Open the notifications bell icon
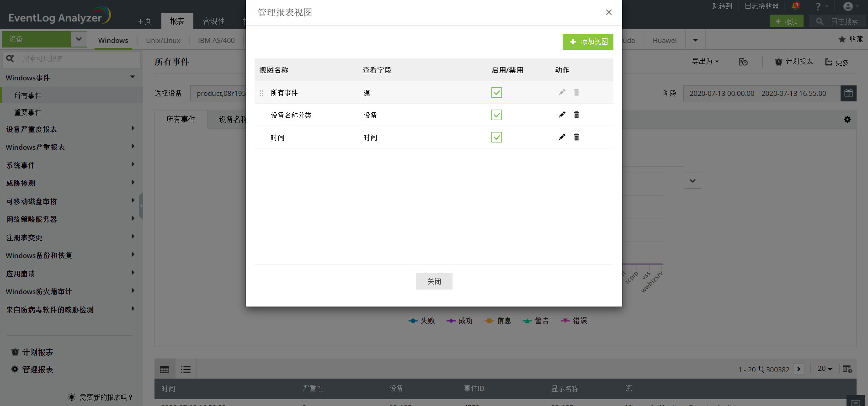The width and height of the screenshot is (868, 406). 795,6
